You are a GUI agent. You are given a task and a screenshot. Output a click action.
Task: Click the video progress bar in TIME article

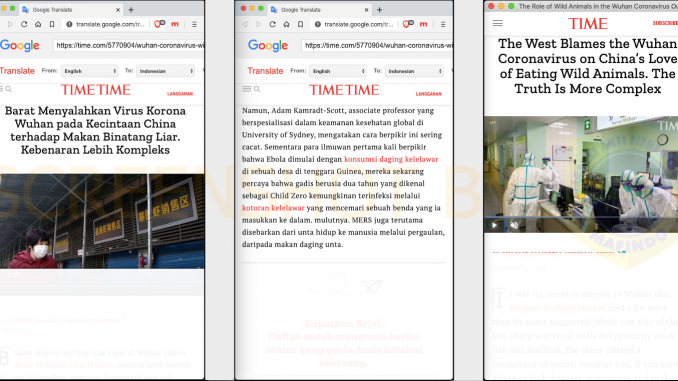[581, 217]
